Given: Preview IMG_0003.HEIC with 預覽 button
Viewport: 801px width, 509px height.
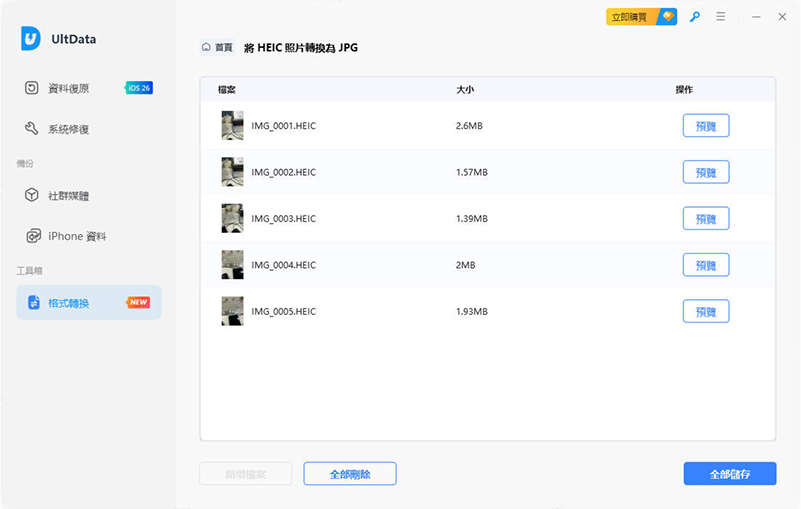Looking at the screenshot, I should click(706, 219).
